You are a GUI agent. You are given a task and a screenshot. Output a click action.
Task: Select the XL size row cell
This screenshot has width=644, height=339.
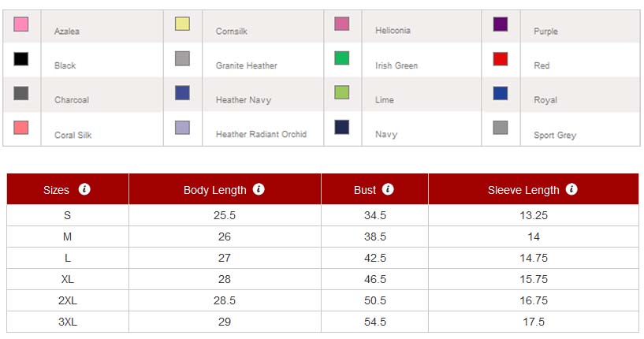click(68, 279)
